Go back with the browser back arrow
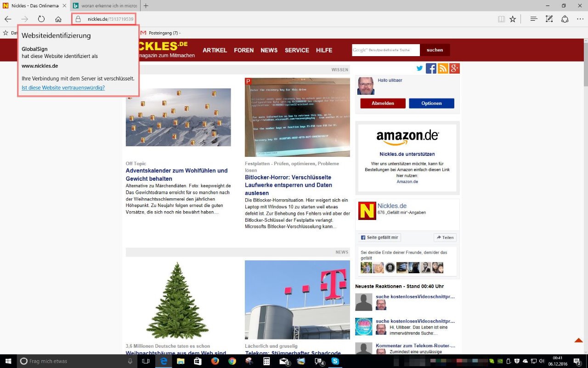588x368 pixels. point(8,19)
